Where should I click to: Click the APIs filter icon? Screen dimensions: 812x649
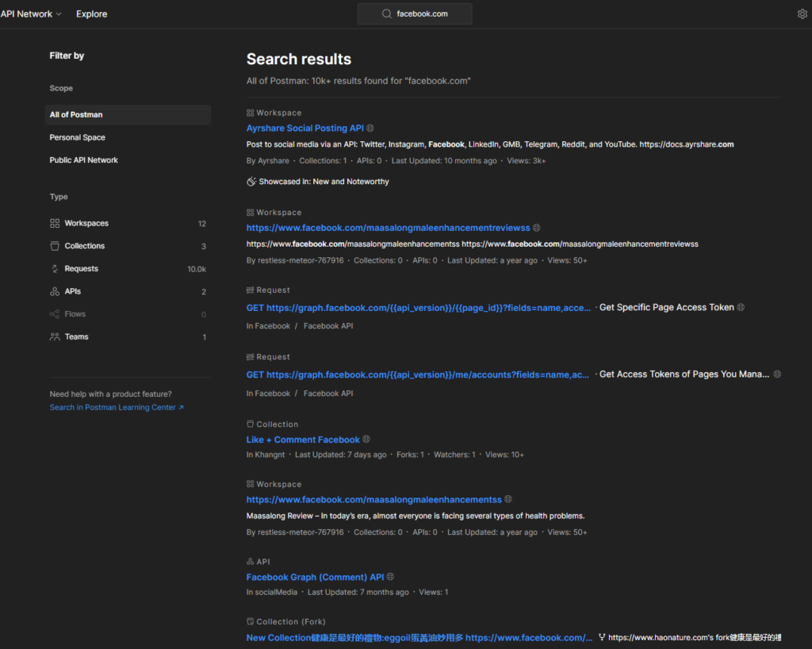[x=55, y=292]
